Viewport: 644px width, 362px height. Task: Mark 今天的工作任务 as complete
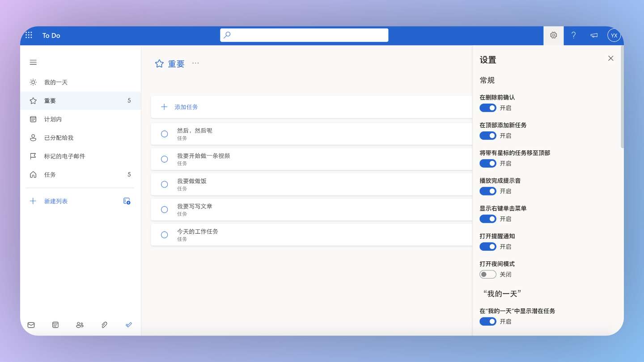164,235
